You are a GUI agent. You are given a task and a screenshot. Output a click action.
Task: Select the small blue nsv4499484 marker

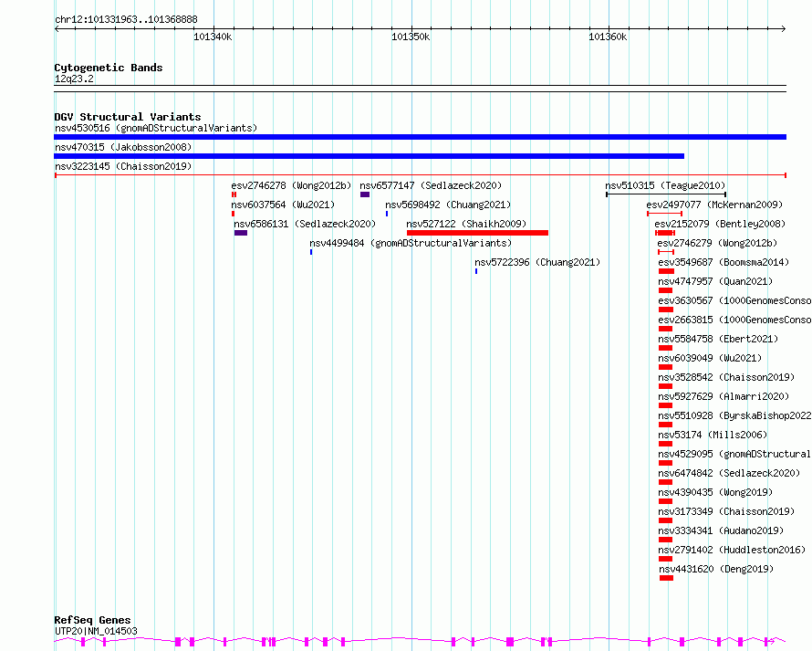tap(311, 252)
